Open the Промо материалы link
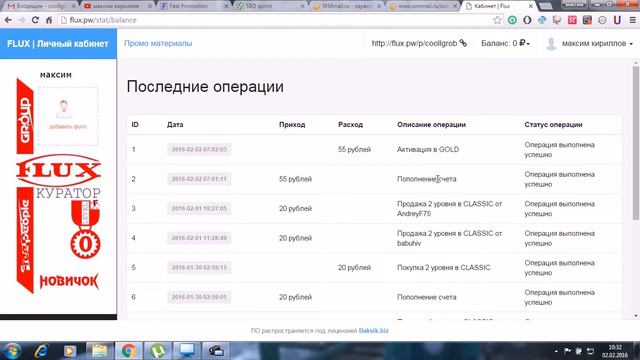Viewport: 640px width, 360px height. [158, 43]
